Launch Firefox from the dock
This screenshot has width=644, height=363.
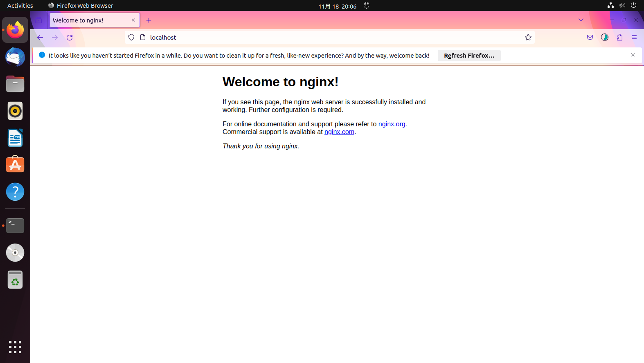pyautogui.click(x=15, y=30)
